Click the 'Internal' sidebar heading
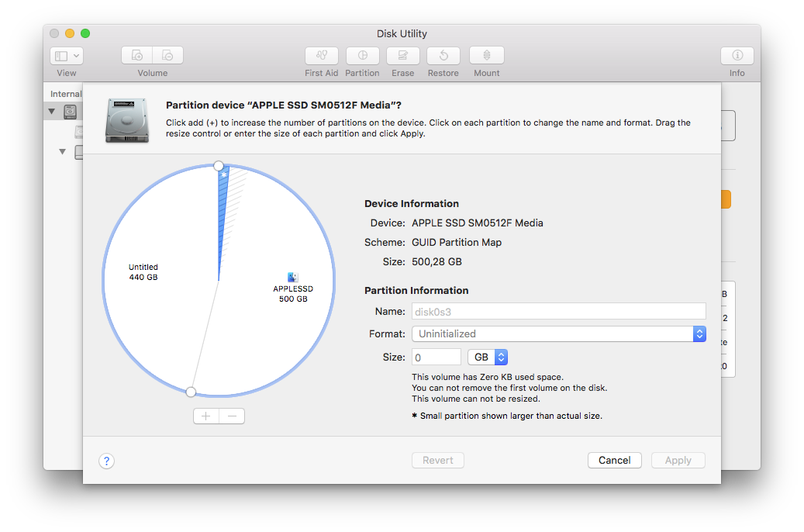Image resolution: width=804 pixels, height=532 pixels. pos(66,94)
